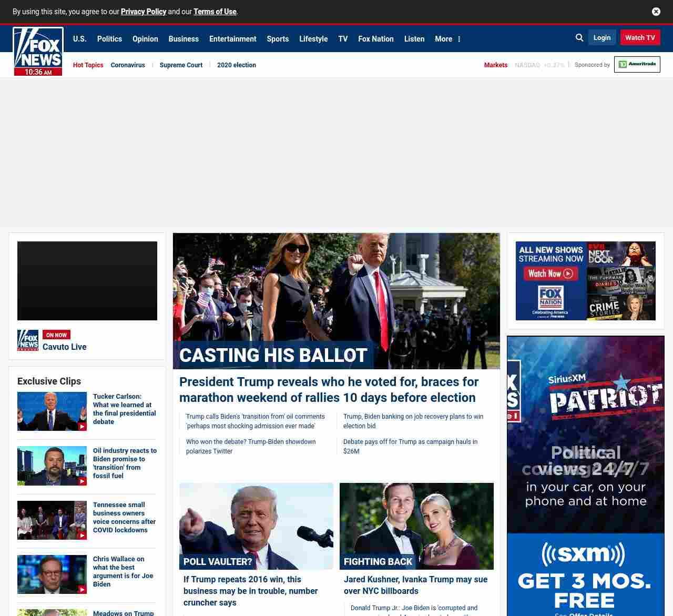Dismiss the privacy policy notice banner
673x616 pixels.
[656, 12]
